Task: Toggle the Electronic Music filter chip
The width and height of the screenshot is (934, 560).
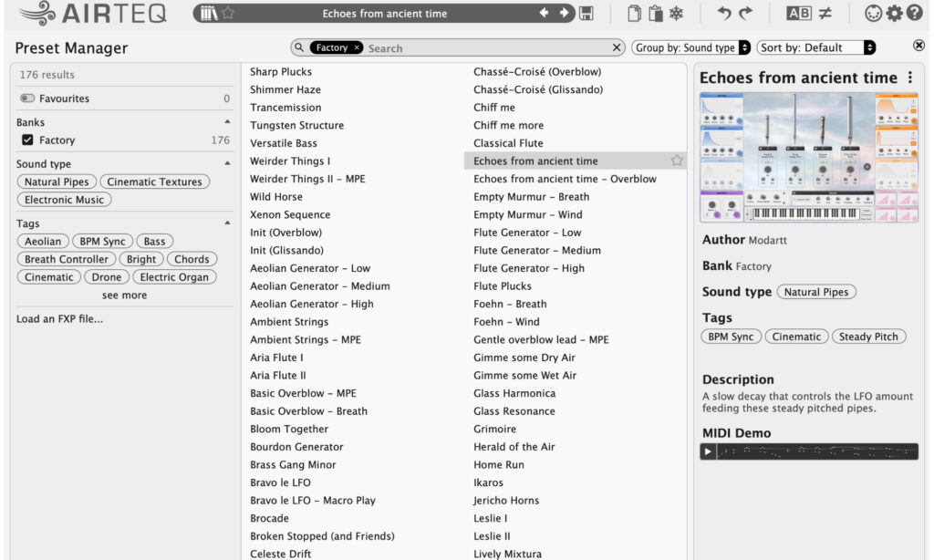Action: pos(65,200)
